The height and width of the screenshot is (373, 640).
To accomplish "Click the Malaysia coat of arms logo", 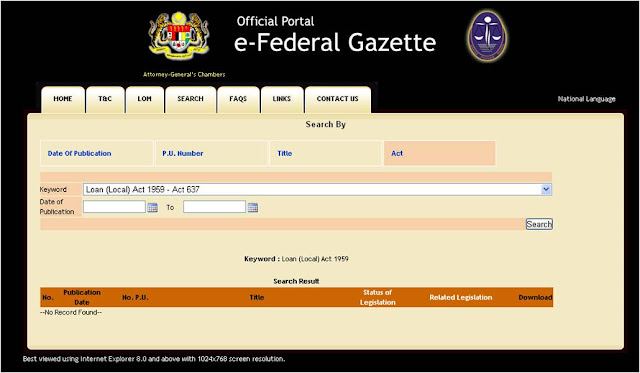I will coord(179,36).
